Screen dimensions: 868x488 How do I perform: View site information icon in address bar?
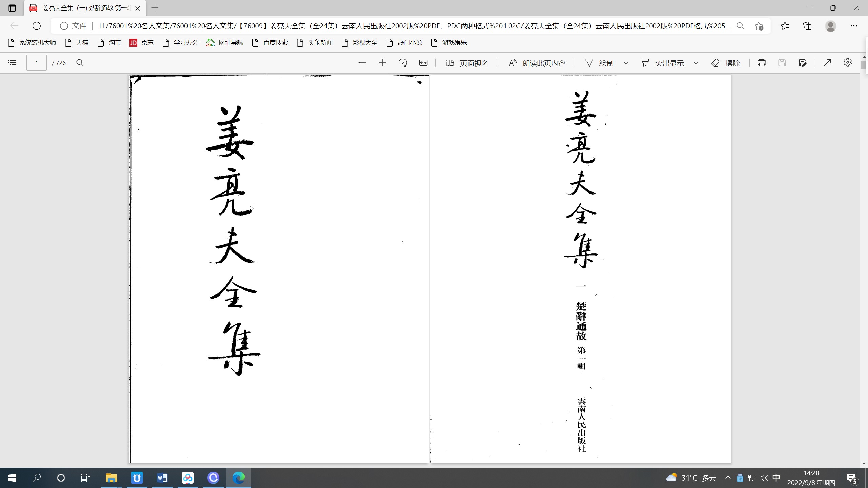click(x=64, y=26)
